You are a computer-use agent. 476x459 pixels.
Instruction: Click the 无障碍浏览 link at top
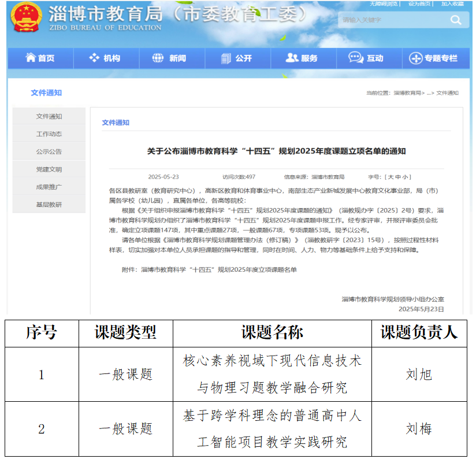point(384,3)
